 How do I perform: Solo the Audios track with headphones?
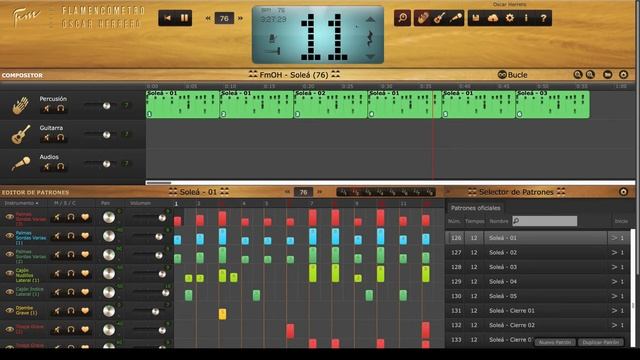[x=60, y=167]
